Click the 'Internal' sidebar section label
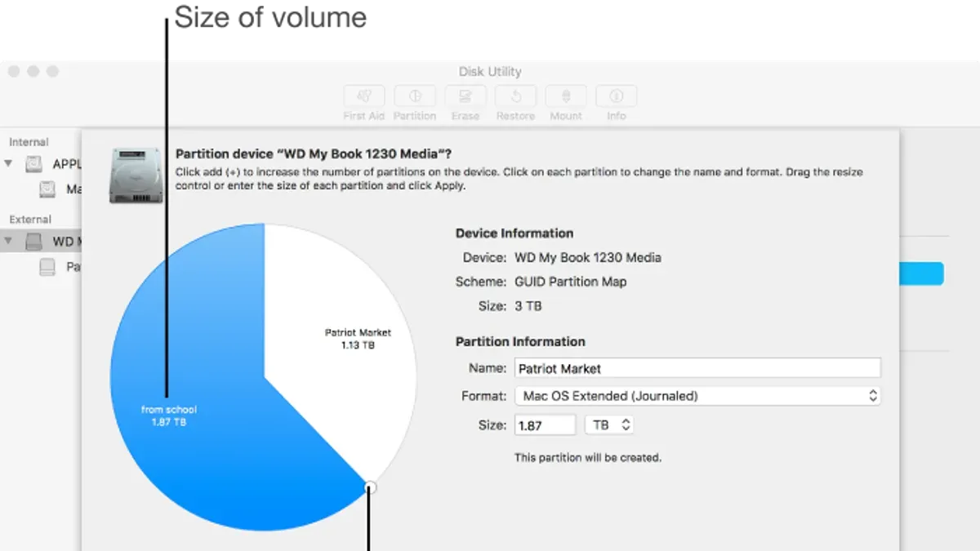The height and width of the screenshot is (551, 980). [x=29, y=142]
